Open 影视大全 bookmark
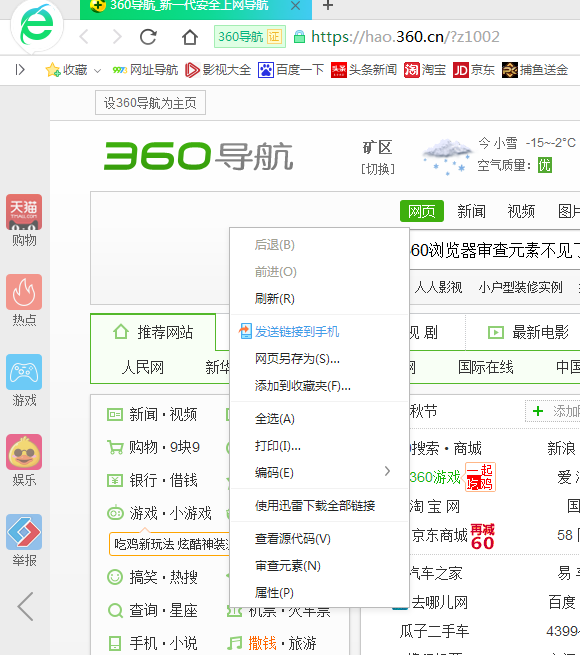Screen dimensions: 580x655 point(218,70)
